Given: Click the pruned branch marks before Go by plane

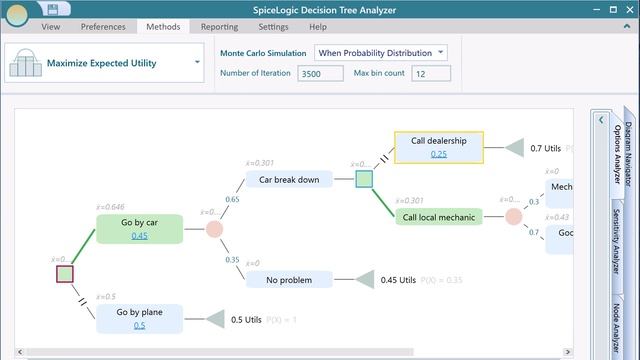Looking at the screenshot, I should 83,302.
